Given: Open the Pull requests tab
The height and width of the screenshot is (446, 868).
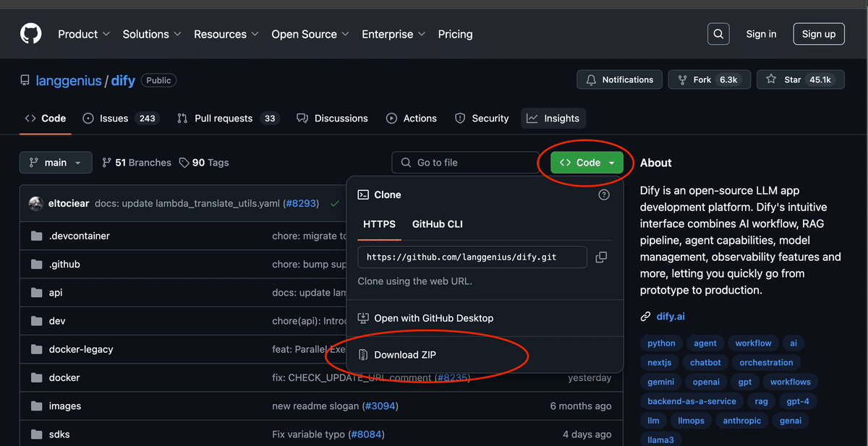Looking at the screenshot, I should [x=228, y=119].
